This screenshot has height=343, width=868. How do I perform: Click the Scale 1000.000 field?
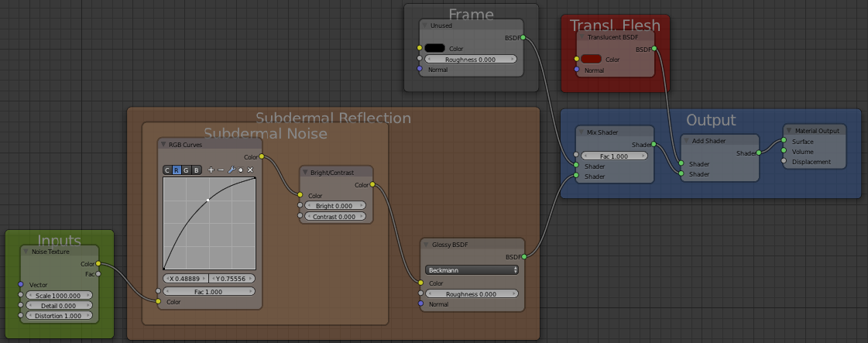tap(58, 295)
